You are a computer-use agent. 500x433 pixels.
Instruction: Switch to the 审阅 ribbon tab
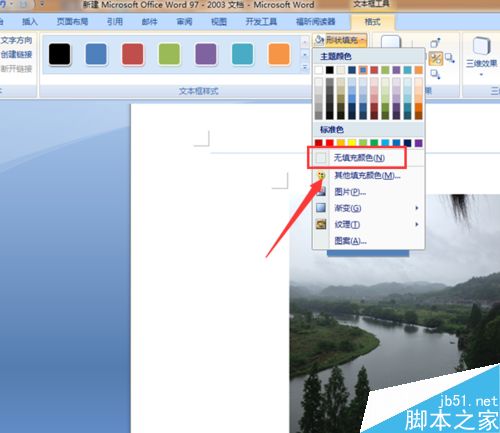click(x=184, y=22)
